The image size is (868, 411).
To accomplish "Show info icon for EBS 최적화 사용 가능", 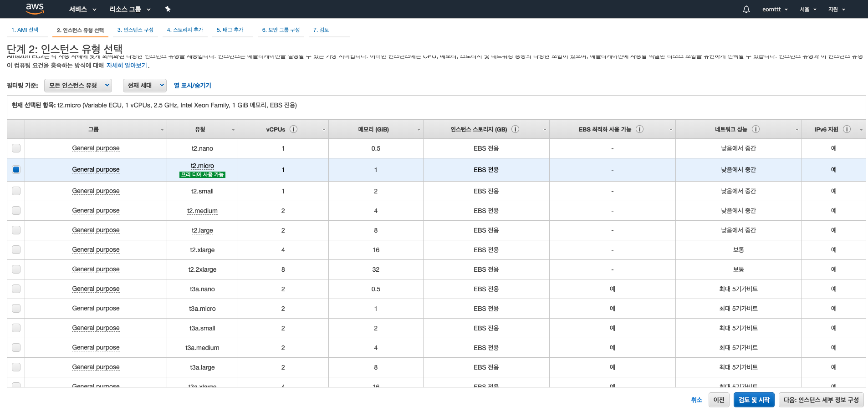I will click(x=640, y=129).
